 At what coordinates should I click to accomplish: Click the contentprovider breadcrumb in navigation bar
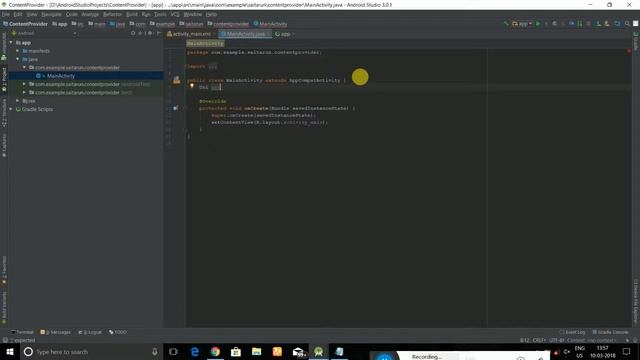pos(228,24)
